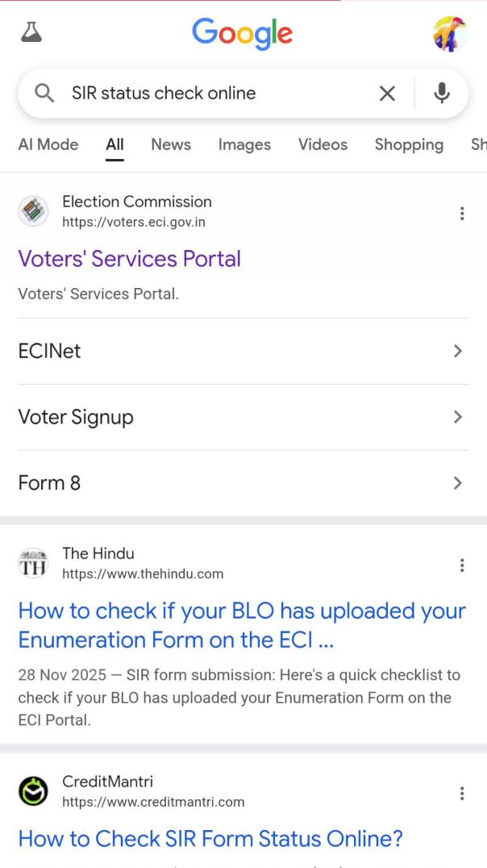The width and height of the screenshot is (487, 868).
Task: Expand the Voter Signup sitelink chevron
Action: click(x=458, y=417)
